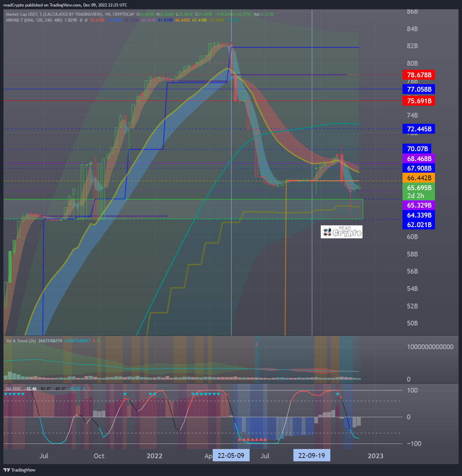Screen dimensions: 462x476
Task: Click the 67.908B blue price label
Action: tap(419, 168)
